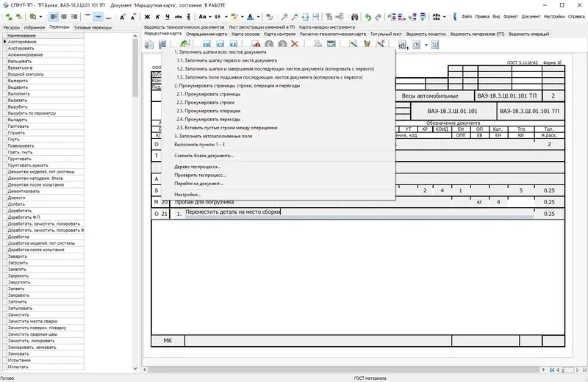The width and height of the screenshot is (588, 382).
Task: Click the binoculars search icon
Action: pos(354,17)
